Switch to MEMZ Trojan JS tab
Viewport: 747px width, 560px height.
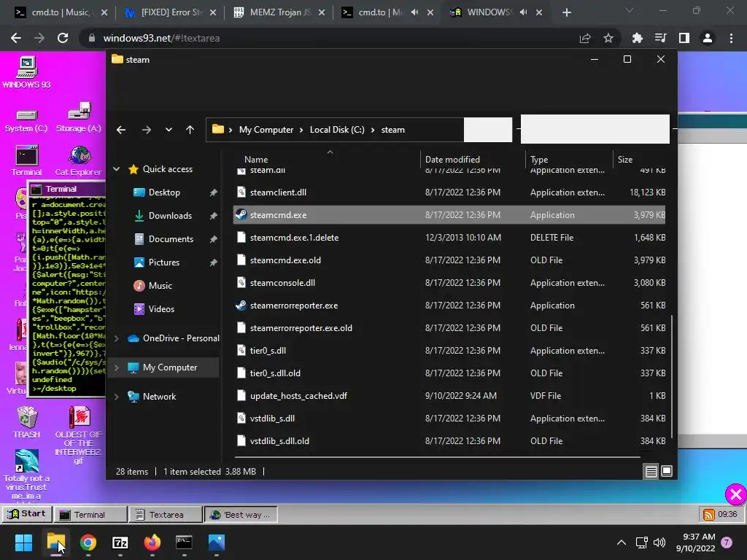280,12
